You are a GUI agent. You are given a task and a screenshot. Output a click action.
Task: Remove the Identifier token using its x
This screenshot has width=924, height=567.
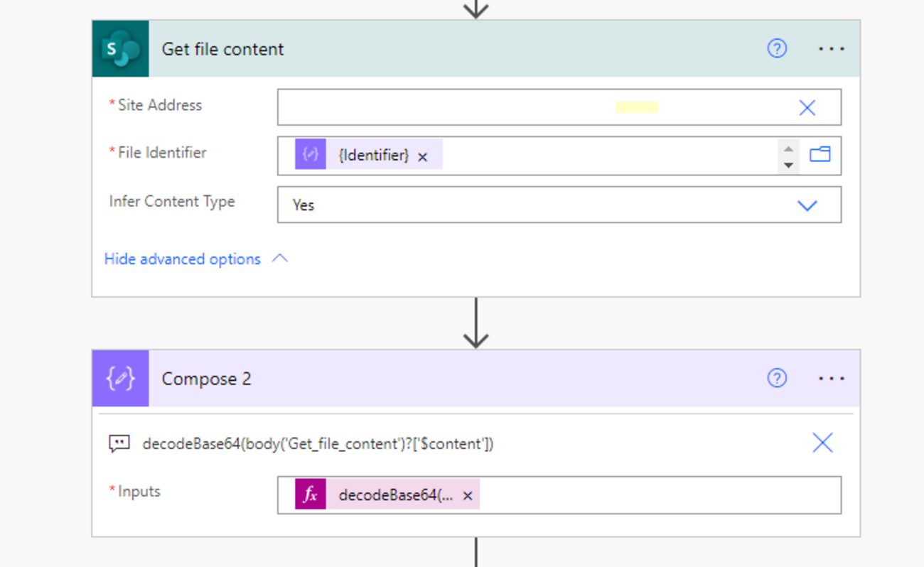(423, 156)
